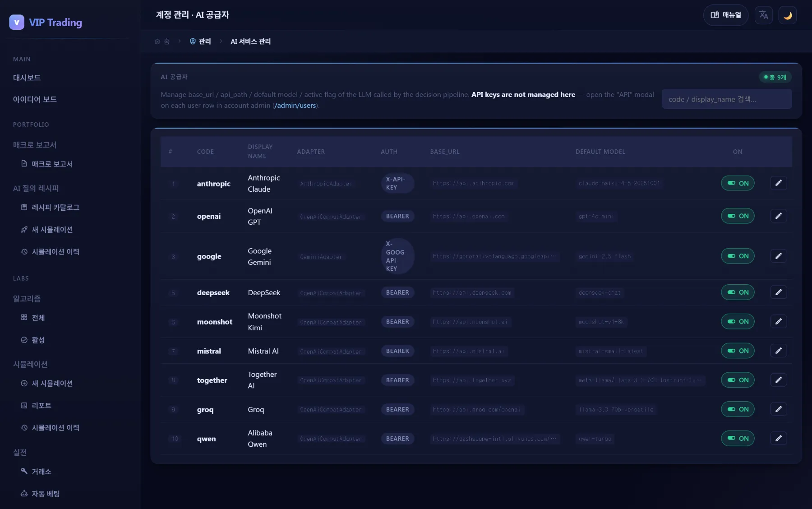
Task: Click the VIP Trading logo icon
Action: 17,22
